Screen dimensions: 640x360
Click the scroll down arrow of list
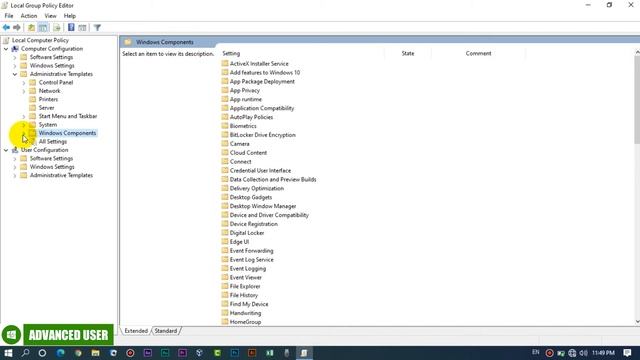coord(637,322)
